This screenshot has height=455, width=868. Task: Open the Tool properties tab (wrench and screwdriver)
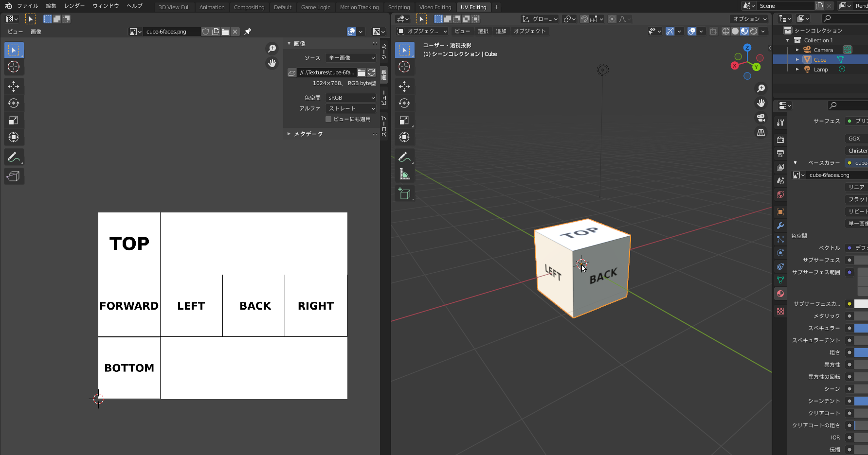click(780, 122)
